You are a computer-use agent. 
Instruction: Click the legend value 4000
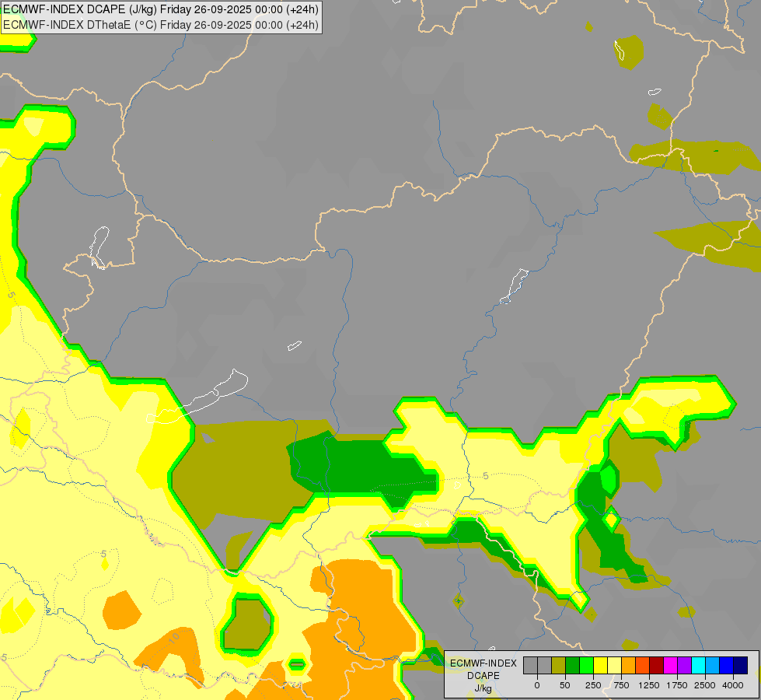point(733,685)
